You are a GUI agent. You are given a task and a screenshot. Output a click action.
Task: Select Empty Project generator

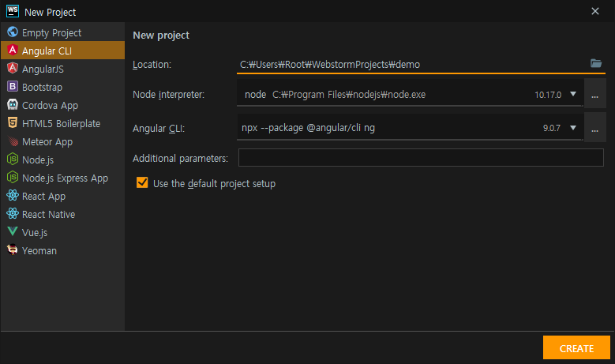click(62, 32)
